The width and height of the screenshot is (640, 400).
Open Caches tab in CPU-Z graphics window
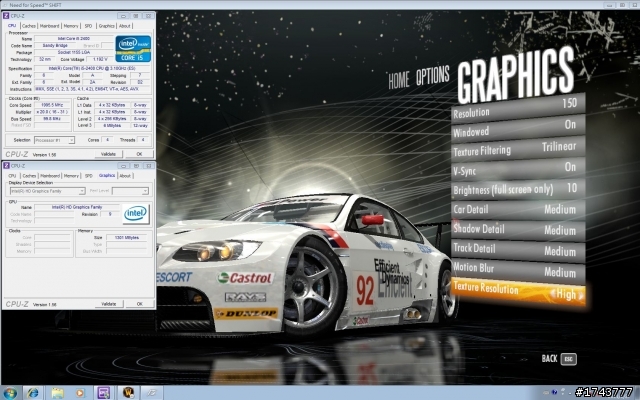29,176
